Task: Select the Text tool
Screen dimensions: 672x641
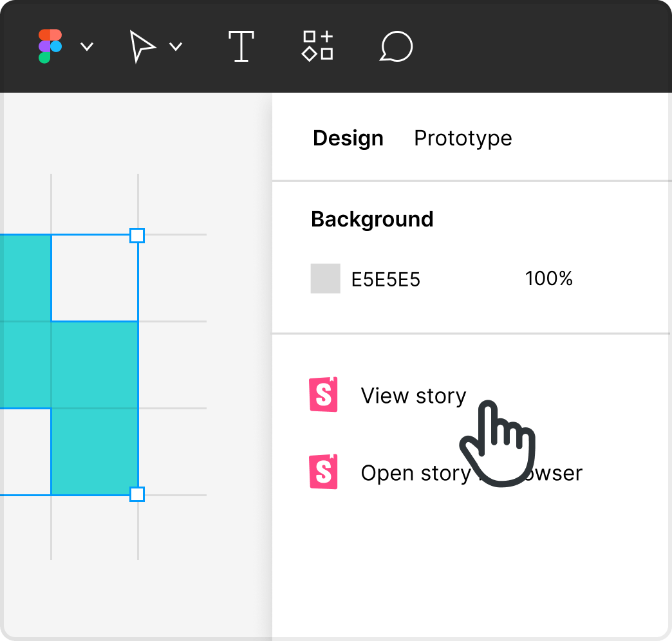Action: 241,46
